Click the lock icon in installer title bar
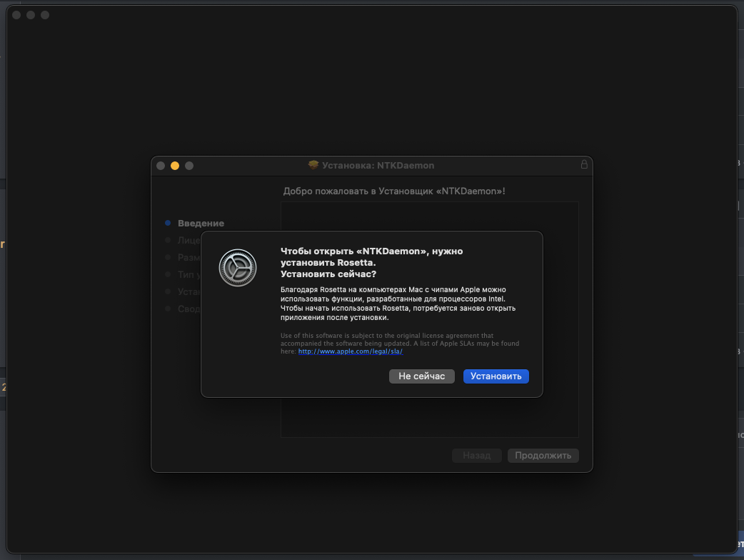The image size is (744, 560). point(584,165)
